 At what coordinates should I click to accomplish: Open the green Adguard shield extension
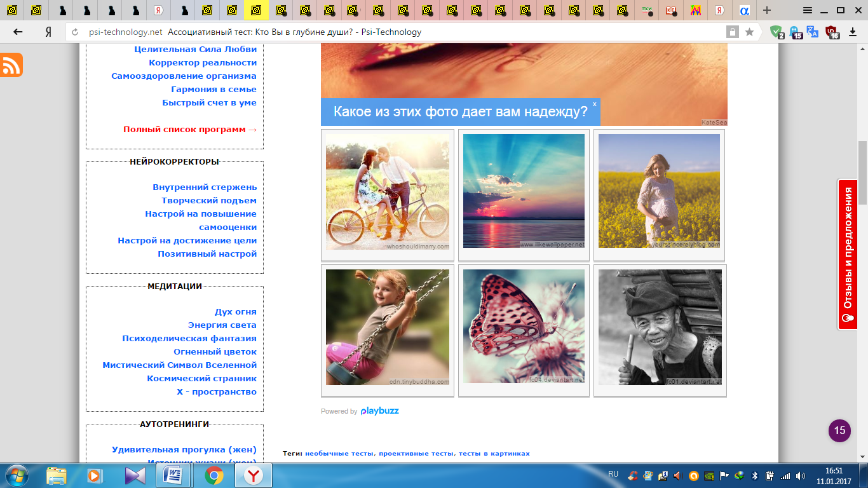point(776,32)
